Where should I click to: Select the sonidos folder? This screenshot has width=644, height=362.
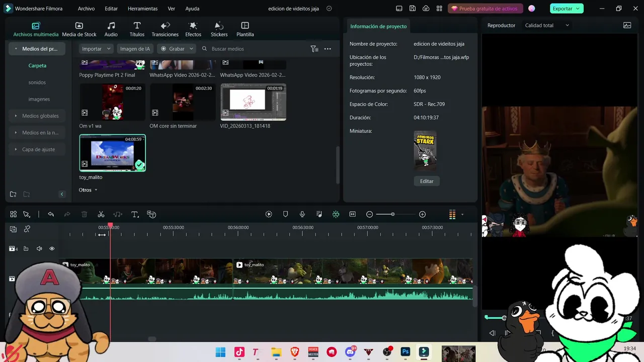tap(37, 82)
